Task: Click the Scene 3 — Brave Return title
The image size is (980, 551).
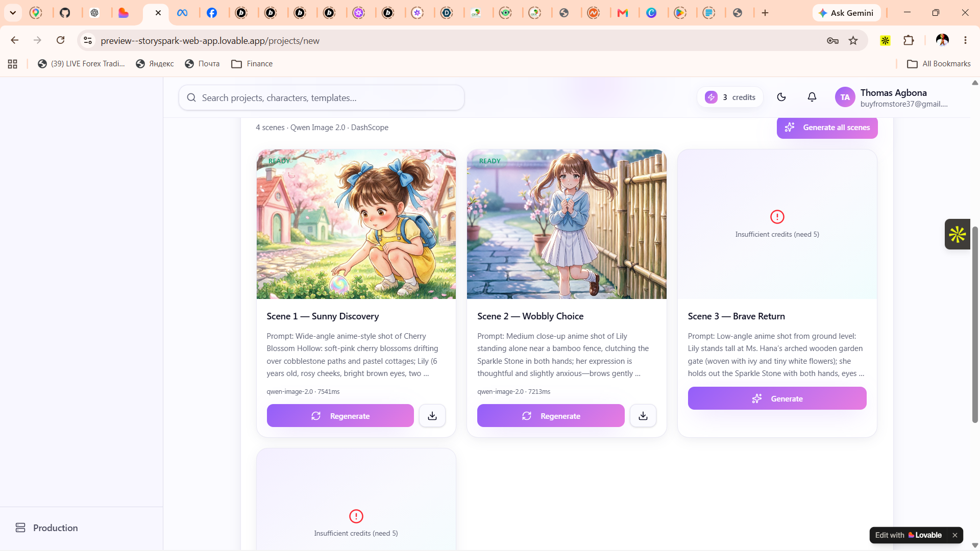Action: [x=737, y=316]
